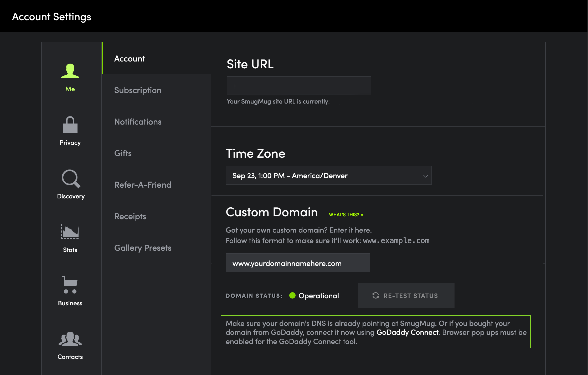The height and width of the screenshot is (375, 588).
Task: Click the WHAT'S THIS? link
Action: [346, 215]
